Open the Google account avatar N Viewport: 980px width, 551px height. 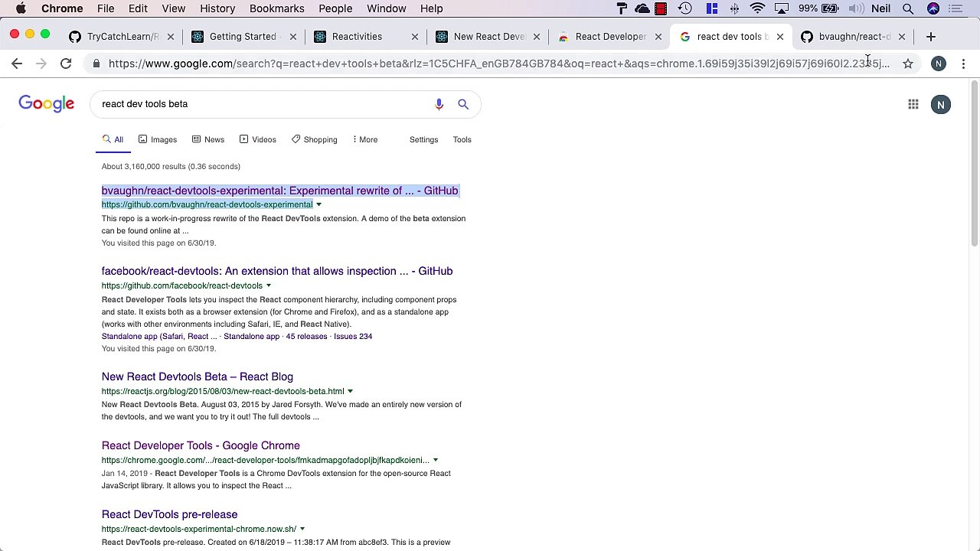(941, 104)
